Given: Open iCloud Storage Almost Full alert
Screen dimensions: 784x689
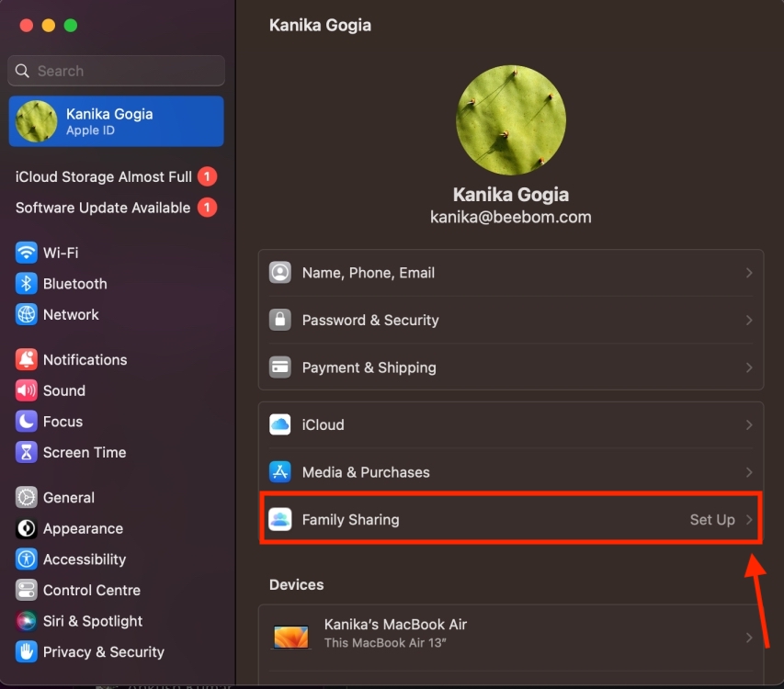Looking at the screenshot, I should [116, 177].
